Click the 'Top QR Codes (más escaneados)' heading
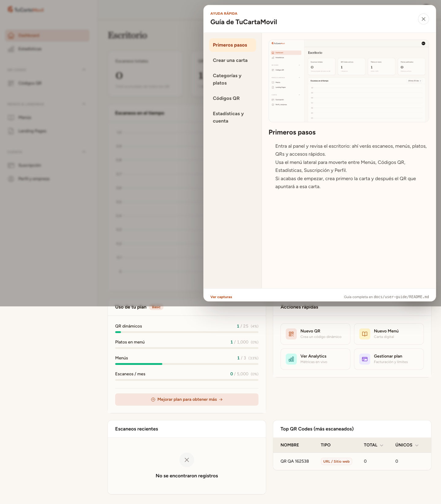 point(317,429)
